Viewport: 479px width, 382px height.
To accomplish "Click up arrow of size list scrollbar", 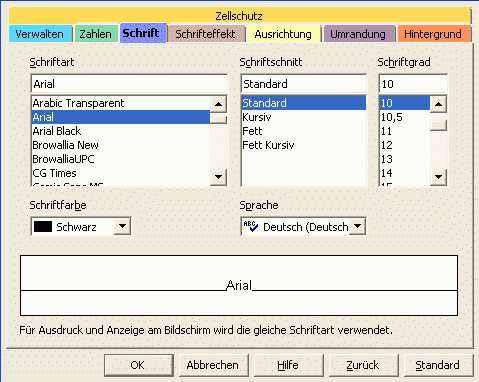I will tap(438, 104).
